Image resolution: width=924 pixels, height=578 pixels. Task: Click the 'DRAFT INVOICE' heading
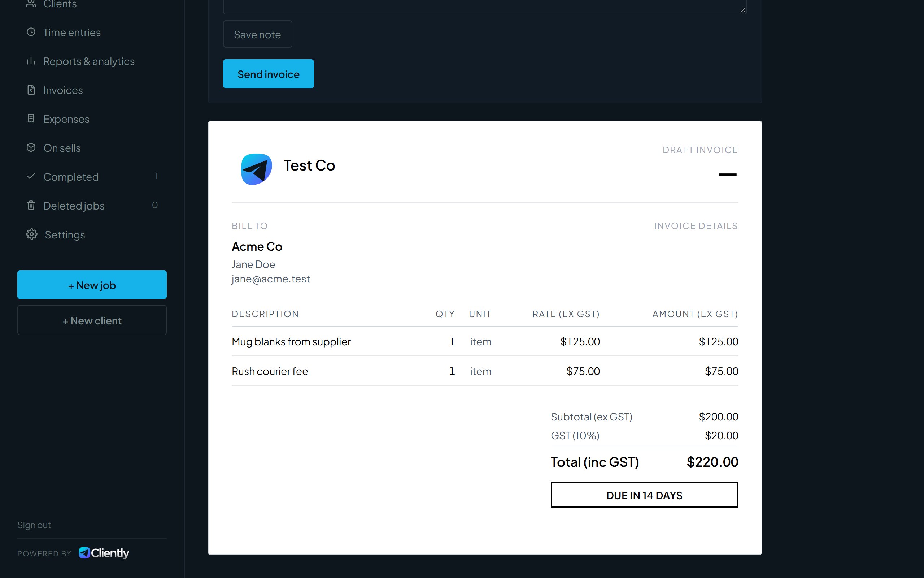coord(700,150)
